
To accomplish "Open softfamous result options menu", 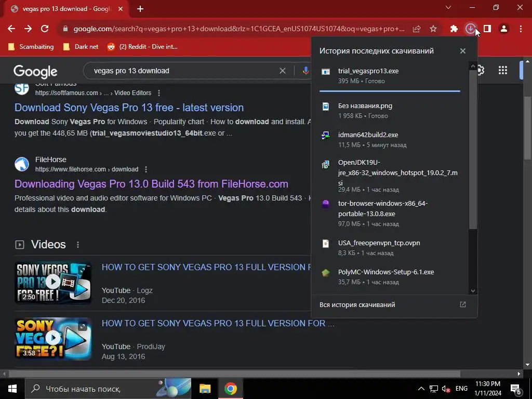I will pyautogui.click(x=159, y=93).
